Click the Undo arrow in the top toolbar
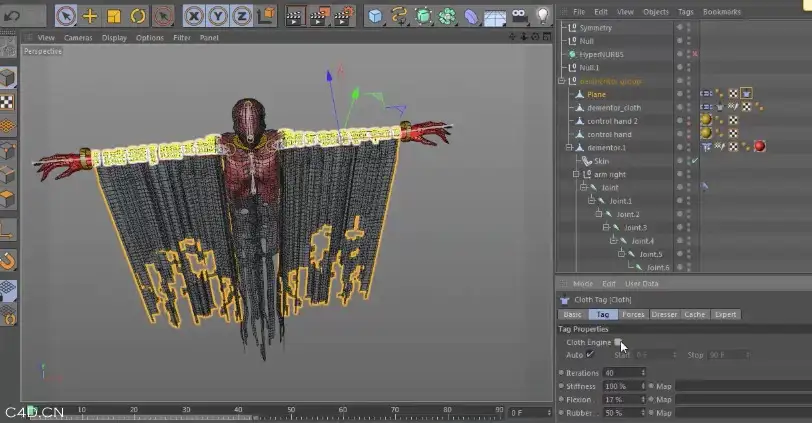812x423 pixels. click(11, 16)
